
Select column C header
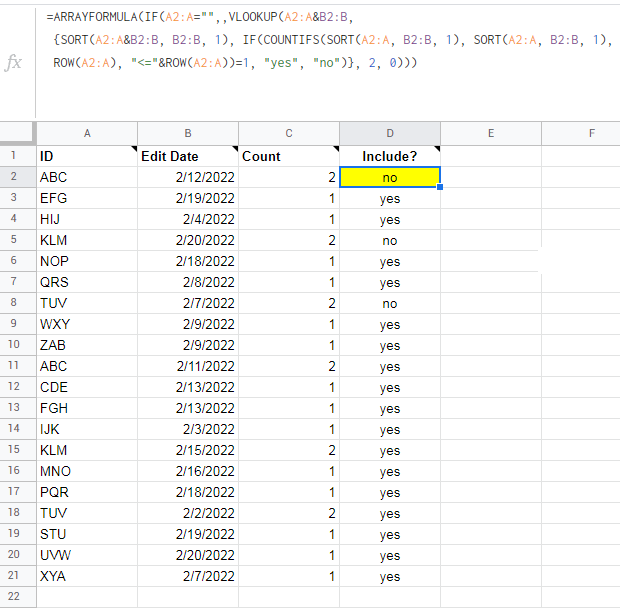pyautogui.click(x=289, y=134)
